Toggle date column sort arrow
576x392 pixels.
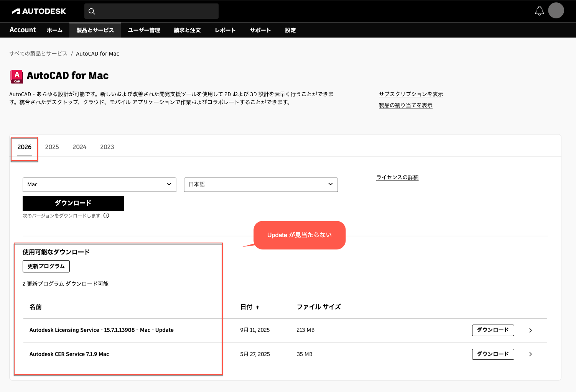coord(257,307)
